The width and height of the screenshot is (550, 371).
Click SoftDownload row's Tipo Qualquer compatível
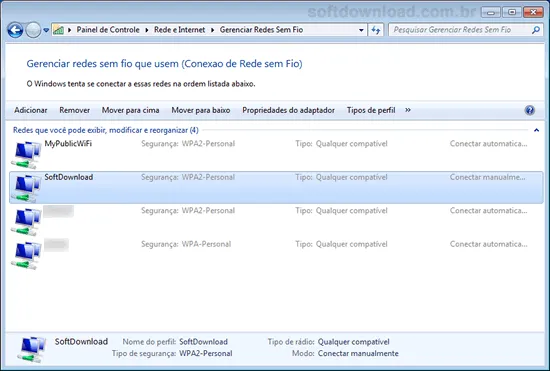[x=341, y=177]
